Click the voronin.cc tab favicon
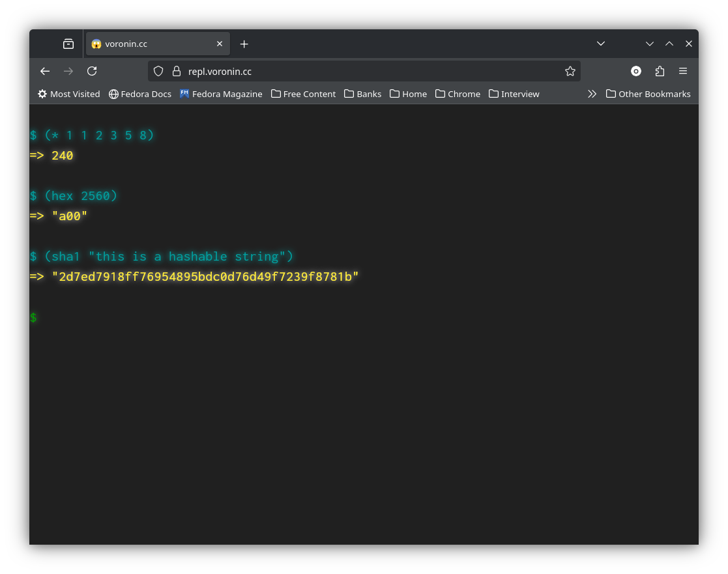This screenshot has height=574, width=728. (x=96, y=44)
